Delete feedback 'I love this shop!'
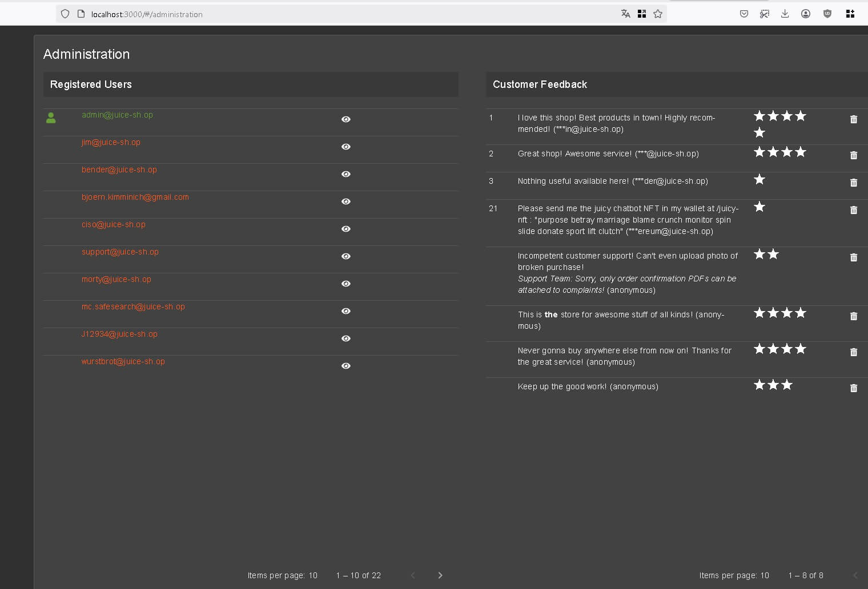868x589 pixels. [x=854, y=119]
